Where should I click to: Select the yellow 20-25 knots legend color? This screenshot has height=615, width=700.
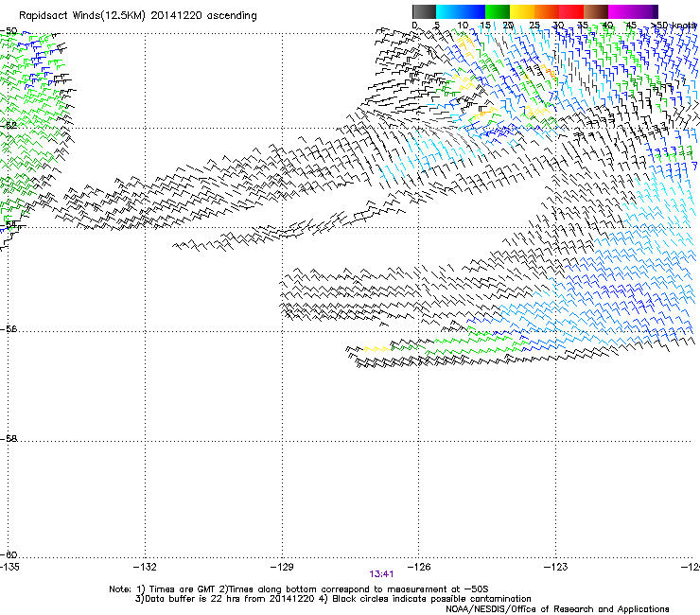click(x=522, y=11)
